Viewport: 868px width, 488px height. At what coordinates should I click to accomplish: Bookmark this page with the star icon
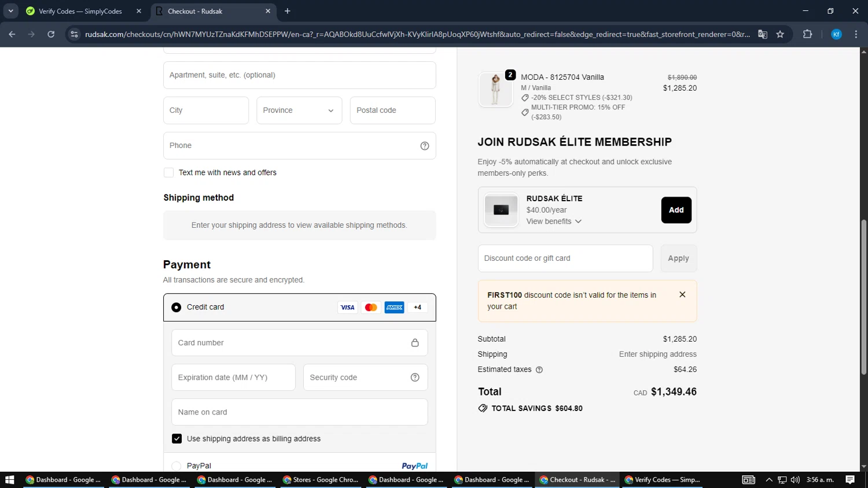780,34
